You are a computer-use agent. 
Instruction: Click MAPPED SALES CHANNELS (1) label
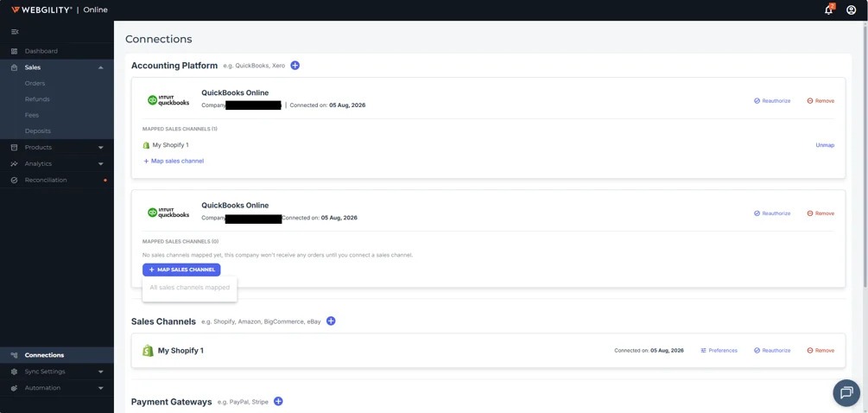click(180, 129)
